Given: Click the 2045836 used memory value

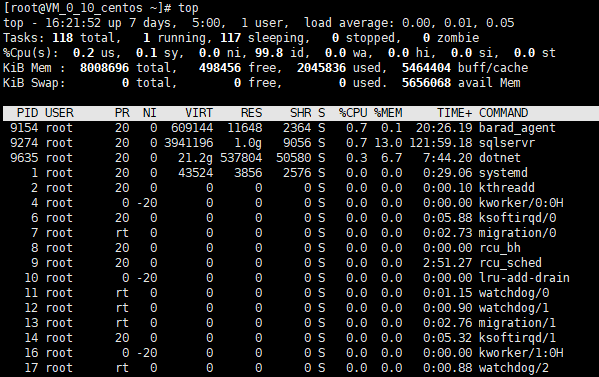Looking at the screenshot, I should tap(321, 68).
